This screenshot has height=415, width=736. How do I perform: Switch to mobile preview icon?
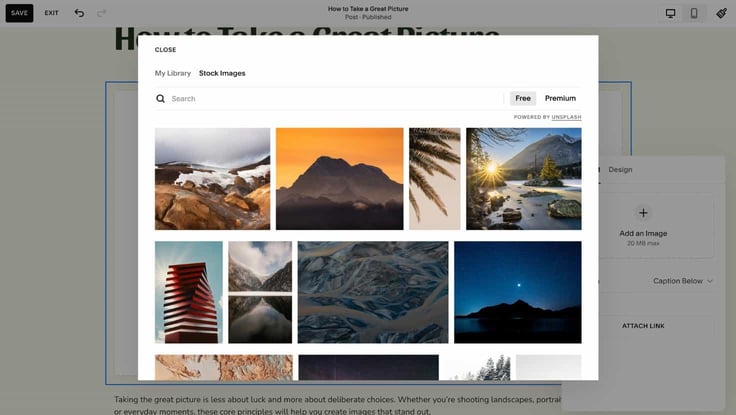[694, 13]
